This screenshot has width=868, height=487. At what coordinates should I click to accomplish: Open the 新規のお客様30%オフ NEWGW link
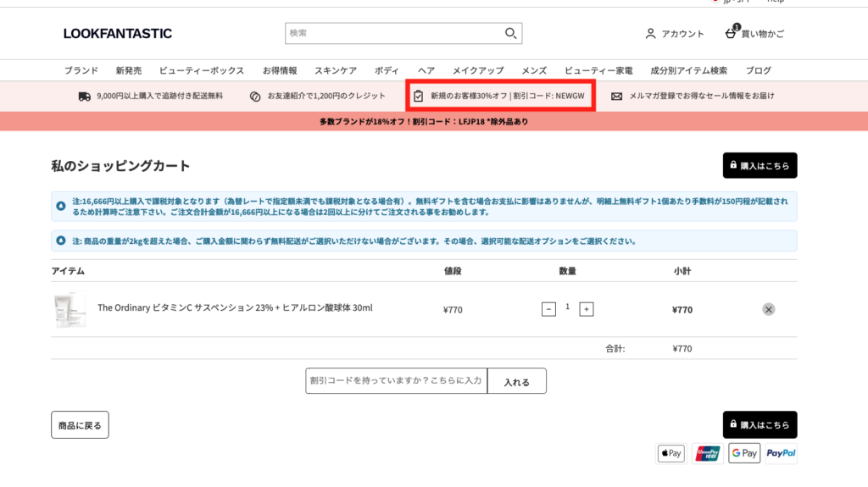[507, 96]
